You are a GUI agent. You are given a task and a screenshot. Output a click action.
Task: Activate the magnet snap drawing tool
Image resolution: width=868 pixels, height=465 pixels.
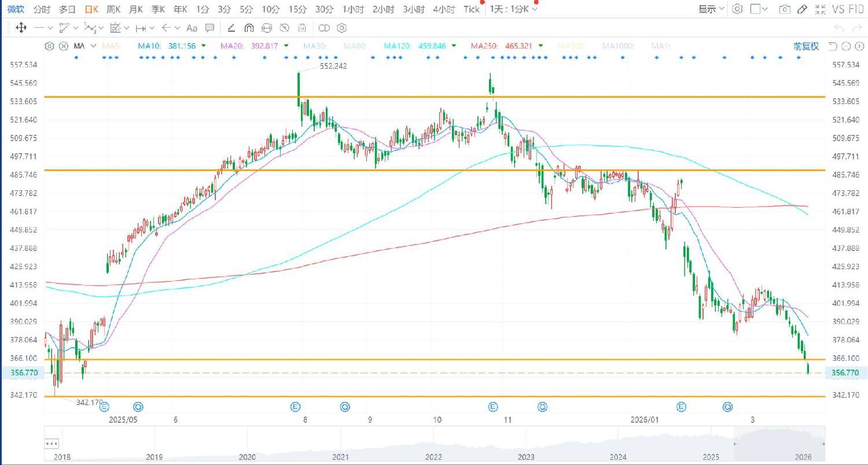tap(249, 28)
